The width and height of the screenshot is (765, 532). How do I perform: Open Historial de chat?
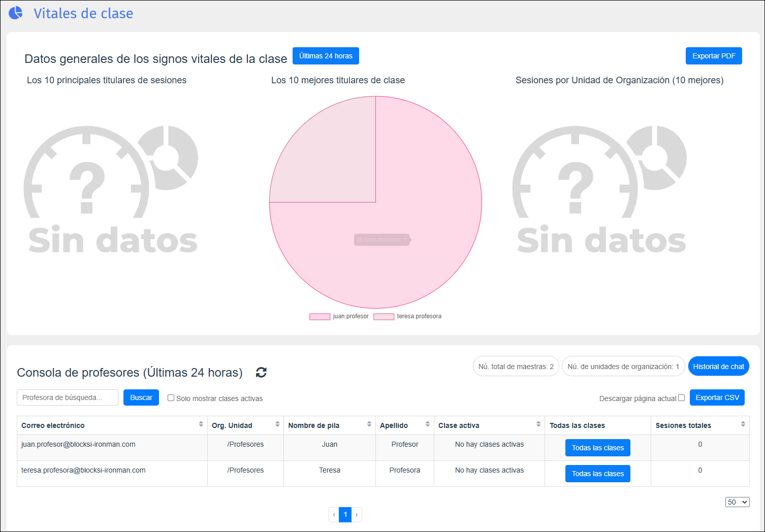pyautogui.click(x=718, y=367)
